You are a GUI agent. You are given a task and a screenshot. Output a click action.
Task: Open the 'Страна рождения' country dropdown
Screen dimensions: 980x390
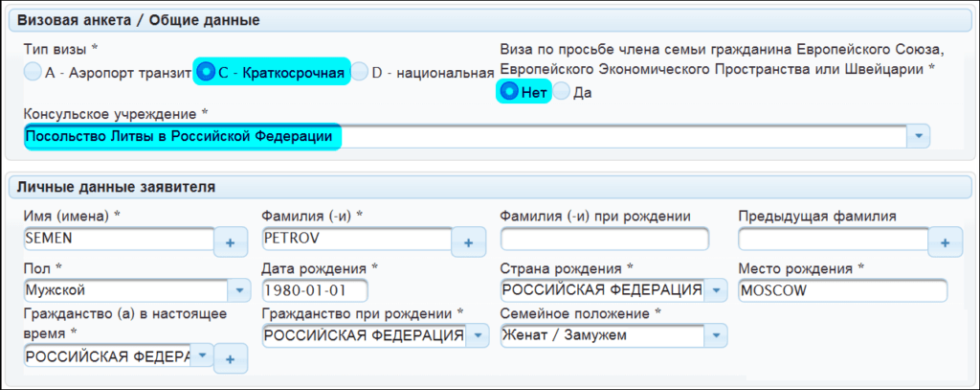(x=716, y=289)
